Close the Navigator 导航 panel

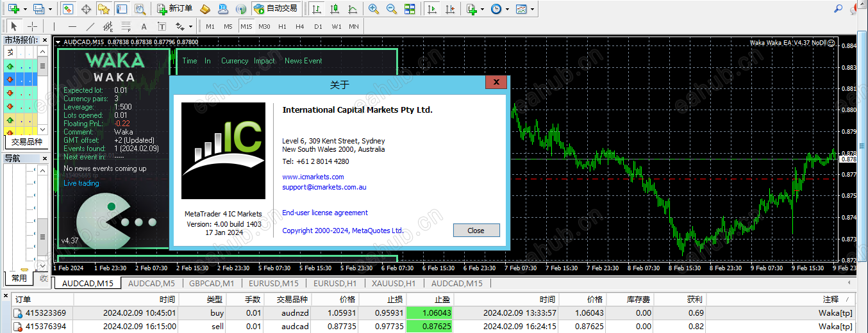(45, 158)
